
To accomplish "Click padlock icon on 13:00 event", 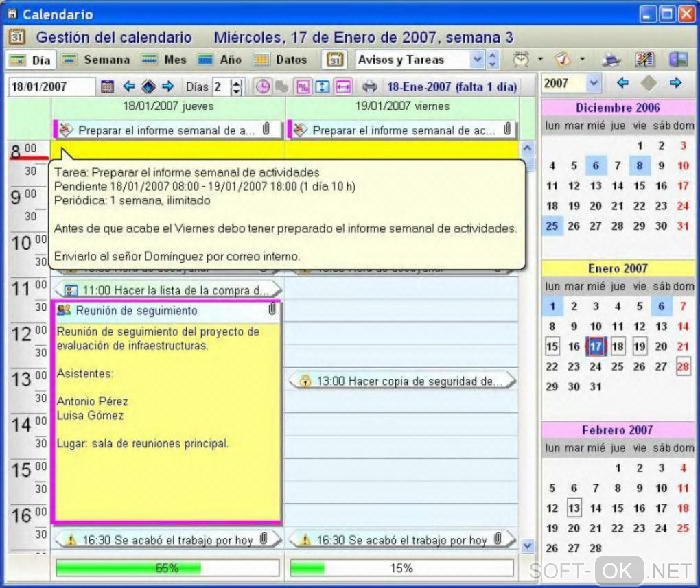I will coord(305,381).
